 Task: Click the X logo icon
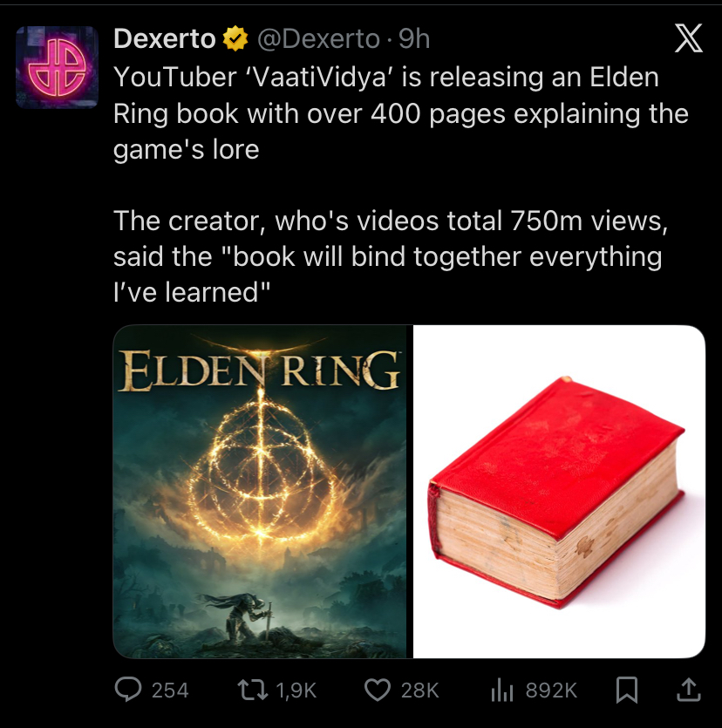688,38
